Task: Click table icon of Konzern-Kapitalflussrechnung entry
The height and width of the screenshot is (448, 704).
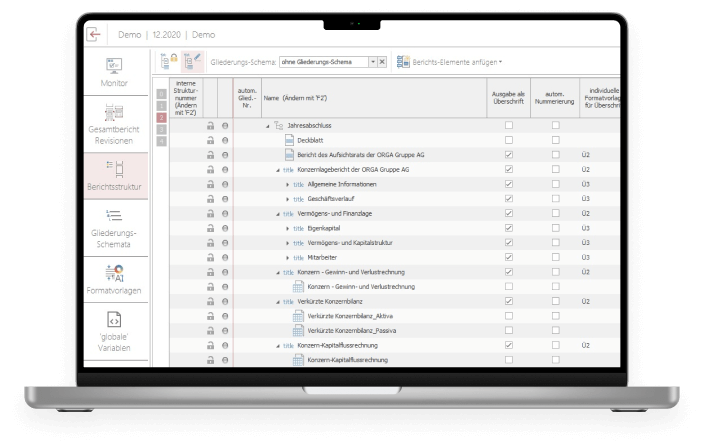Action: (x=298, y=360)
